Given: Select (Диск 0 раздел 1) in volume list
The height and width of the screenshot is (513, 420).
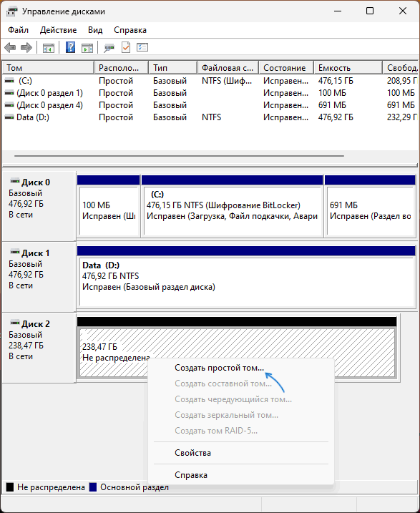Looking at the screenshot, I should tap(49, 93).
